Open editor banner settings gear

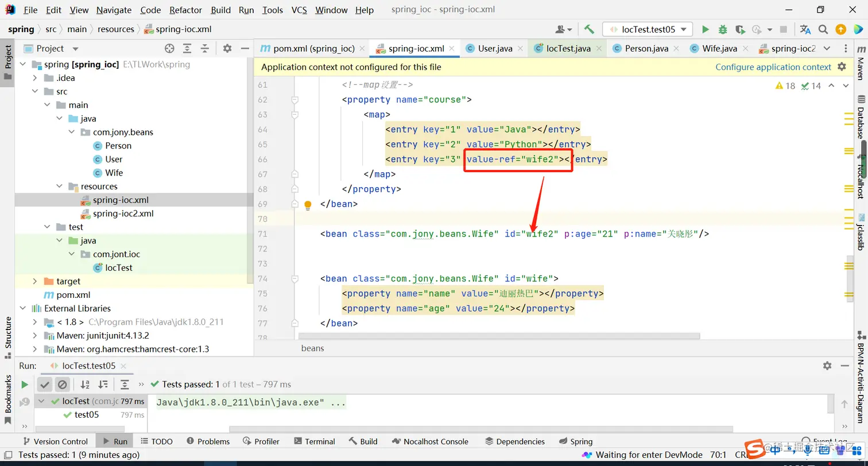click(842, 67)
